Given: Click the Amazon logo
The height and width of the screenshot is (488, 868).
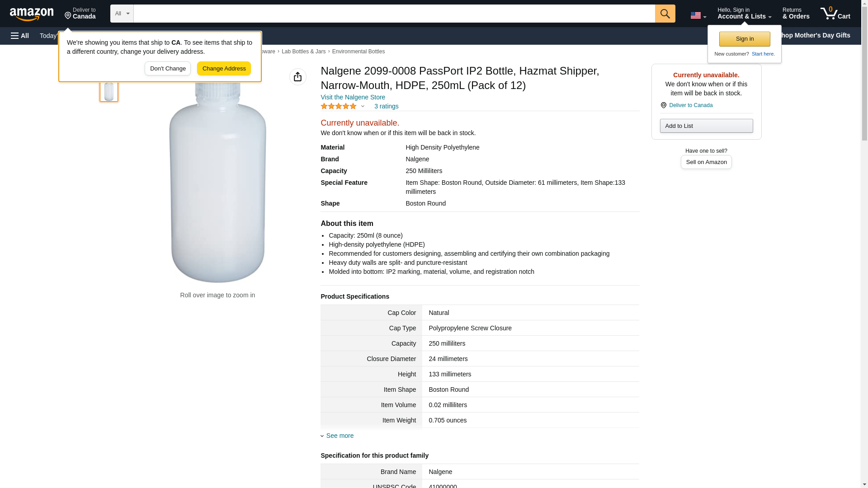Looking at the screenshot, I should [32, 14].
